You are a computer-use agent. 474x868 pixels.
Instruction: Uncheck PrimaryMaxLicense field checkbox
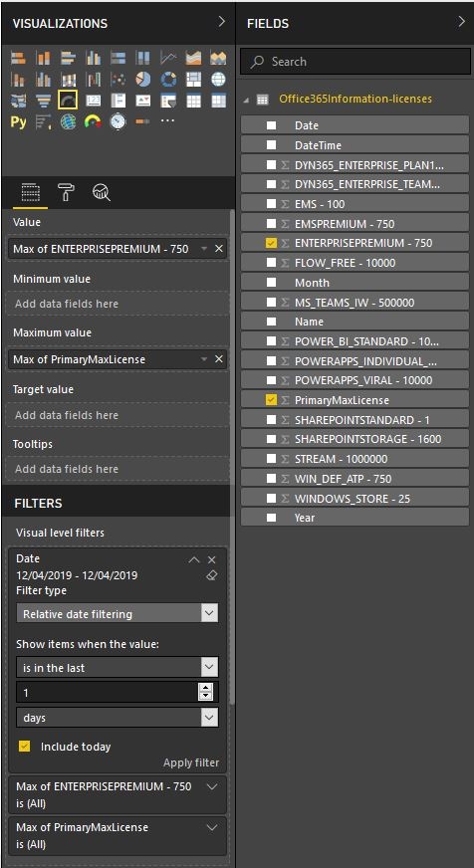(x=271, y=400)
